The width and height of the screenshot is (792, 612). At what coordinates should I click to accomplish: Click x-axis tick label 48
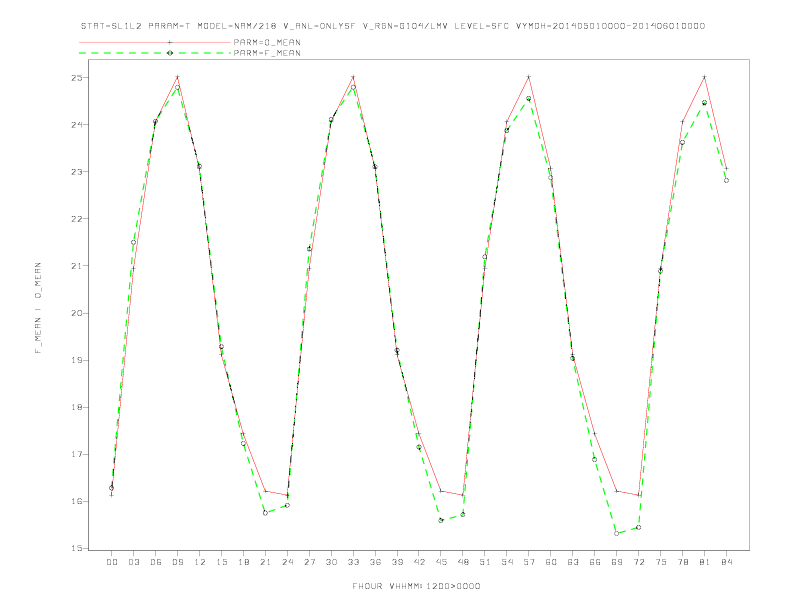(x=463, y=562)
